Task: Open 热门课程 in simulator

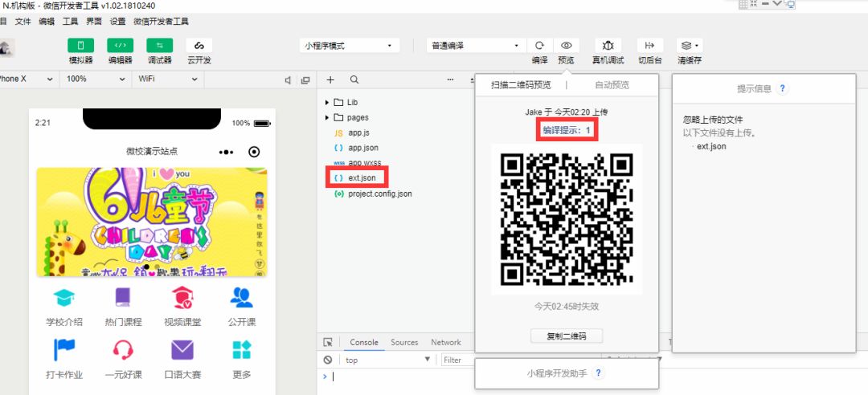Action: [x=123, y=307]
